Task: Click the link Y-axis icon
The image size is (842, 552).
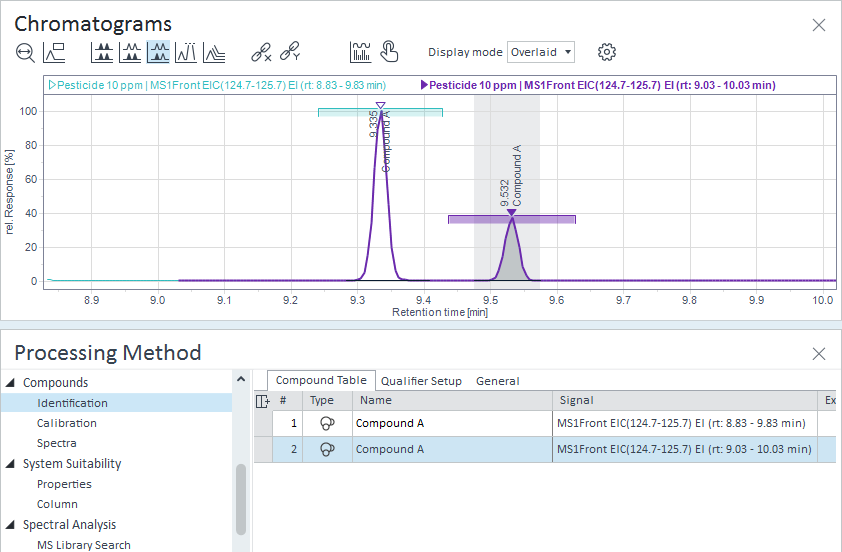Action: (290, 52)
